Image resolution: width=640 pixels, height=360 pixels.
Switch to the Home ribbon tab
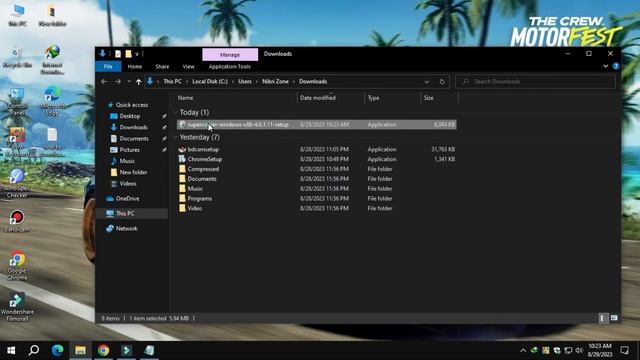coord(135,67)
